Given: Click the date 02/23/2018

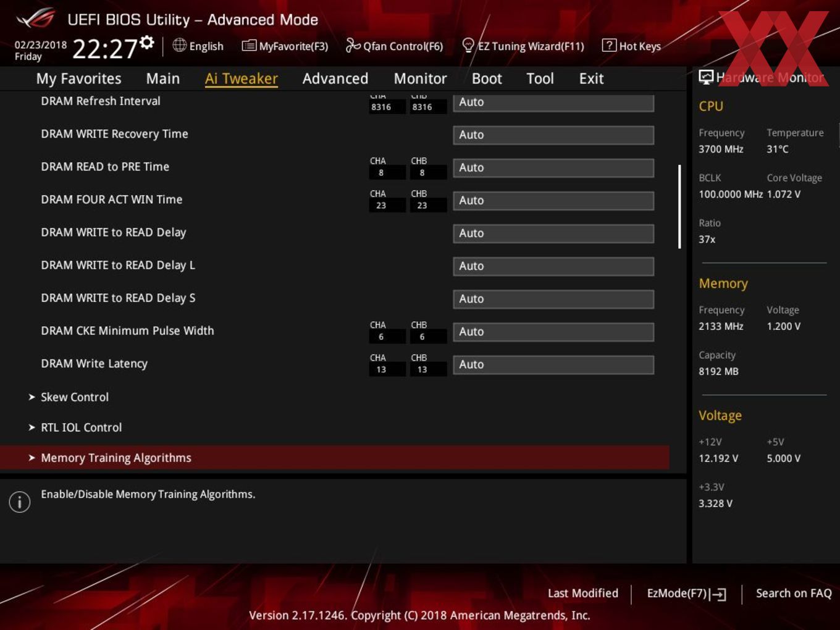Looking at the screenshot, I should point(41,45).
